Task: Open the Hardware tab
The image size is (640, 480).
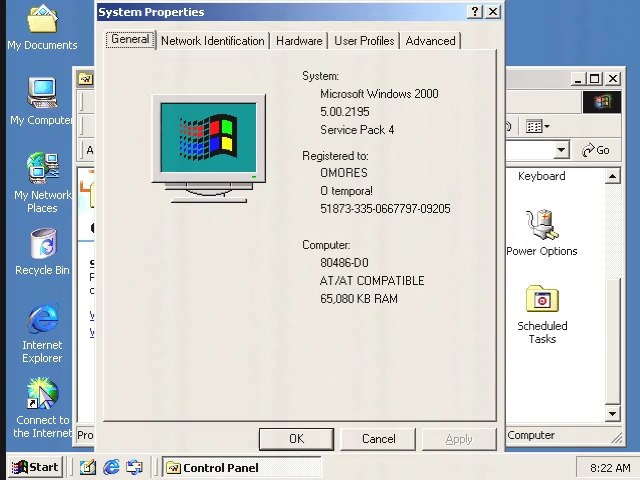Action: coord(299,41)
